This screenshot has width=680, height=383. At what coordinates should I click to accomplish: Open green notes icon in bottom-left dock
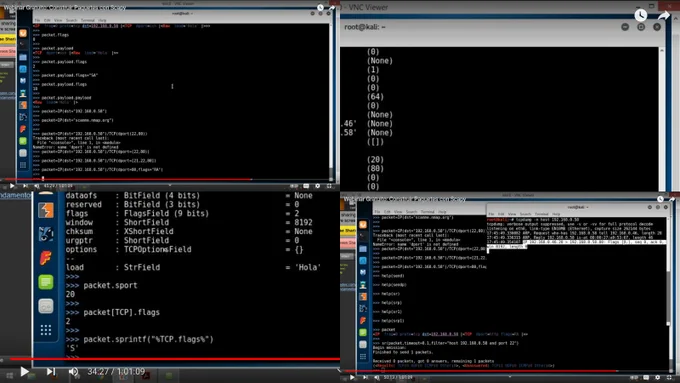[x=46, y=282]
